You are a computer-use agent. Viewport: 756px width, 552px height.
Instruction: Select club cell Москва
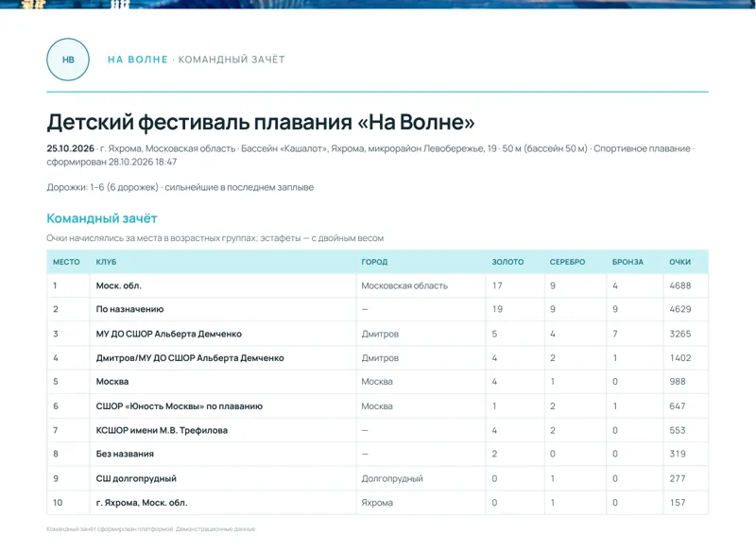(112, 381)
